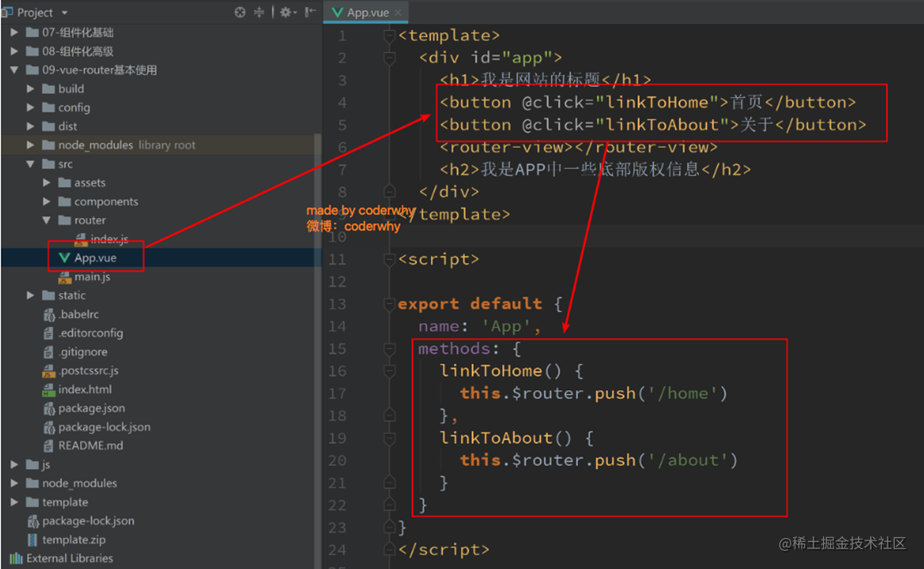Fold the div block at line 2
Screen dimensions: 924x569
pyautogui.click(x=389, y=58)
